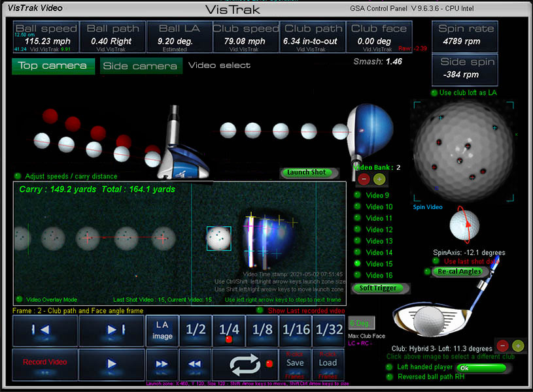Click the 6 Deg Max Club Face field

coord(362,323)
